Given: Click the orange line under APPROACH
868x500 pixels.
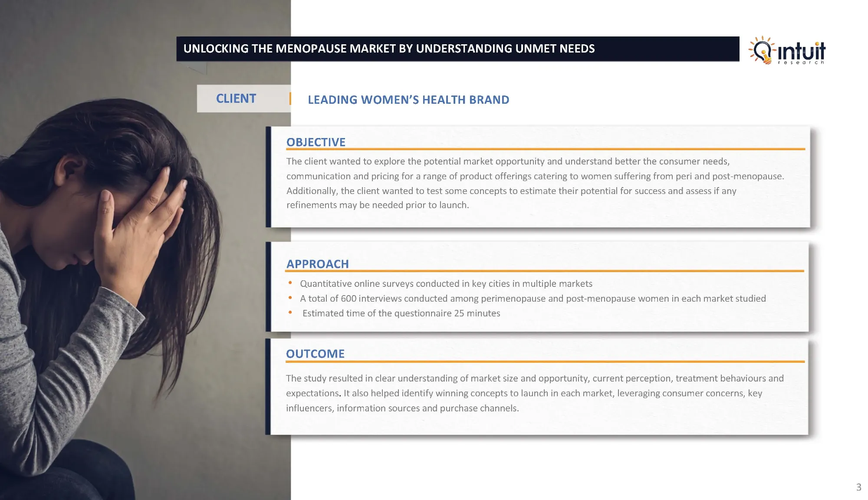Looking at the screenshot, I should pyautogui.click(x=544, y=271).
